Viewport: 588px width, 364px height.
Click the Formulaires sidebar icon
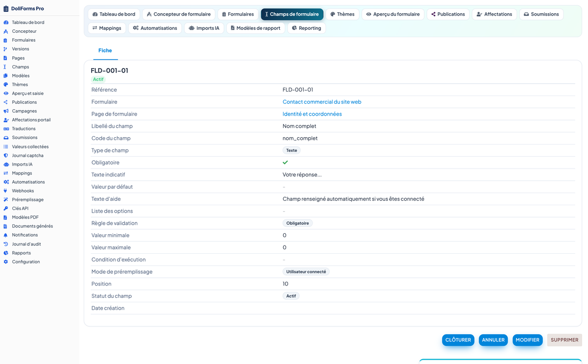[x=6, y=40]
